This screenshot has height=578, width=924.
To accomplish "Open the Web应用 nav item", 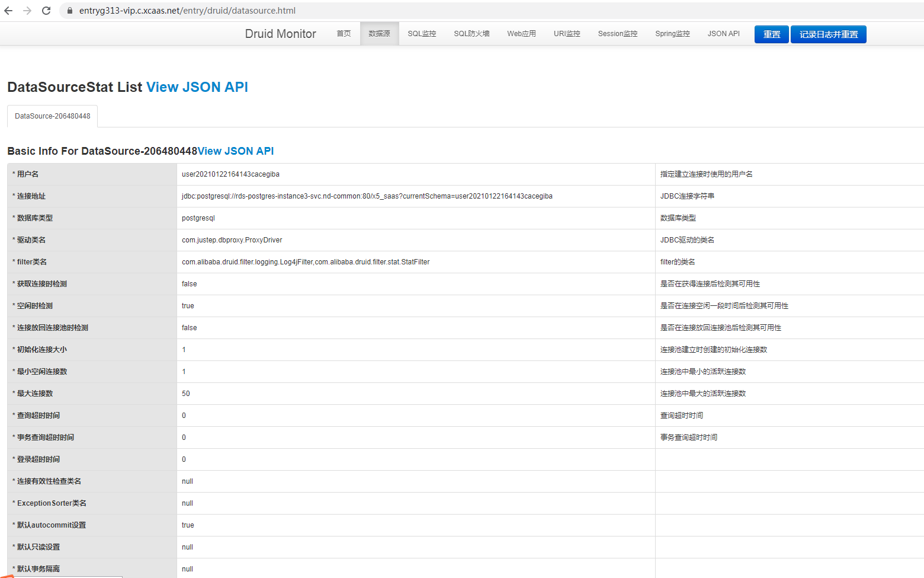I will [521, 34].
